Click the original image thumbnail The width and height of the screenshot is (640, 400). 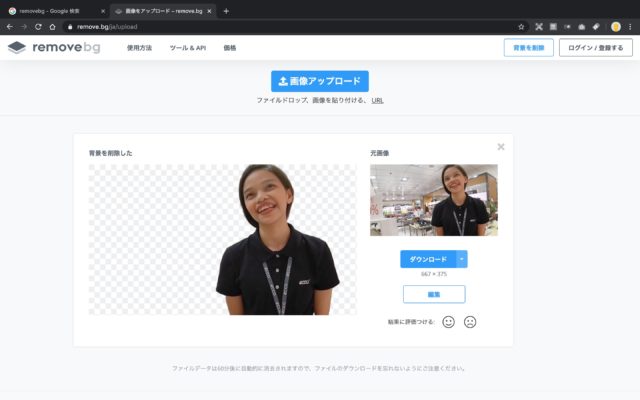pyautogui.click(x=433, y=200)
